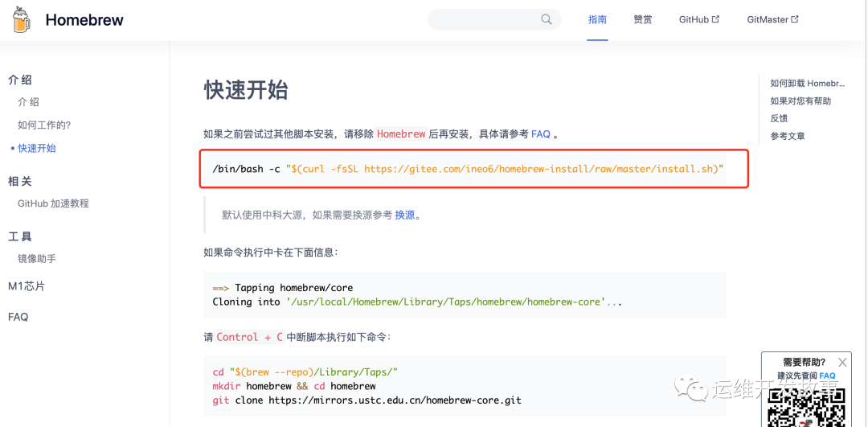Jump to 如何卸载 Homebrew in page outline

808,84
